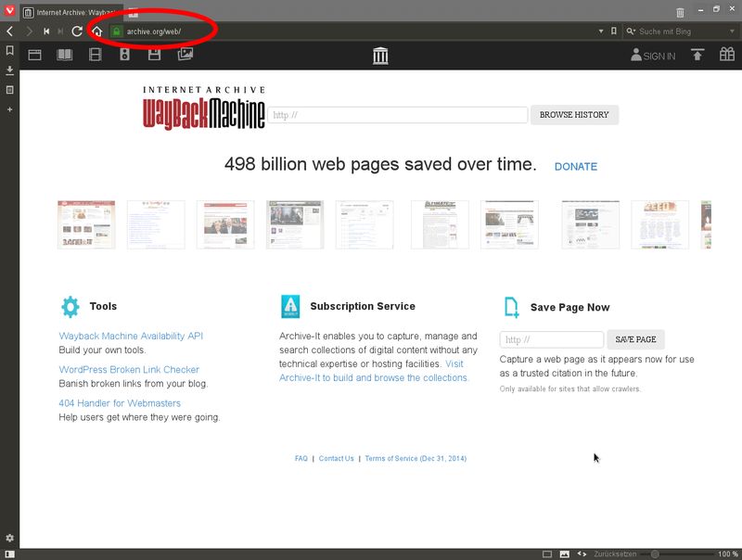Adjust the page zoom slider
This screenshot has width=742, height=560.
655,554
